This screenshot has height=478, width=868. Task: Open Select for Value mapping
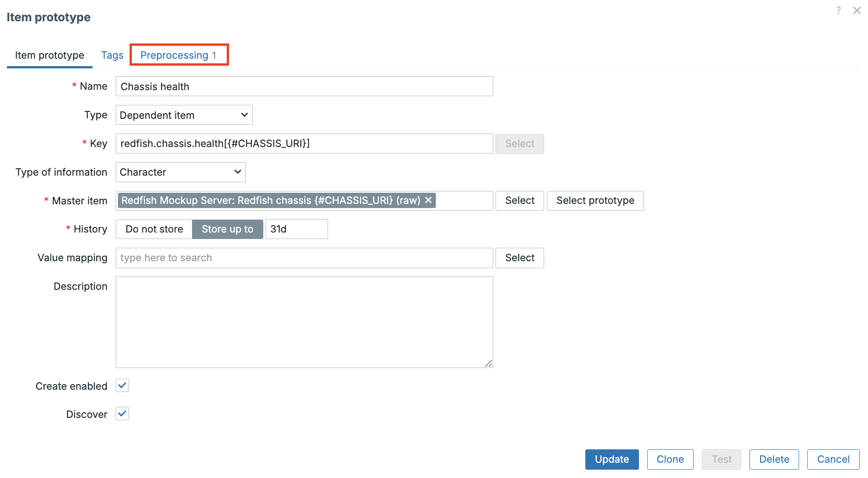[519, 257]
